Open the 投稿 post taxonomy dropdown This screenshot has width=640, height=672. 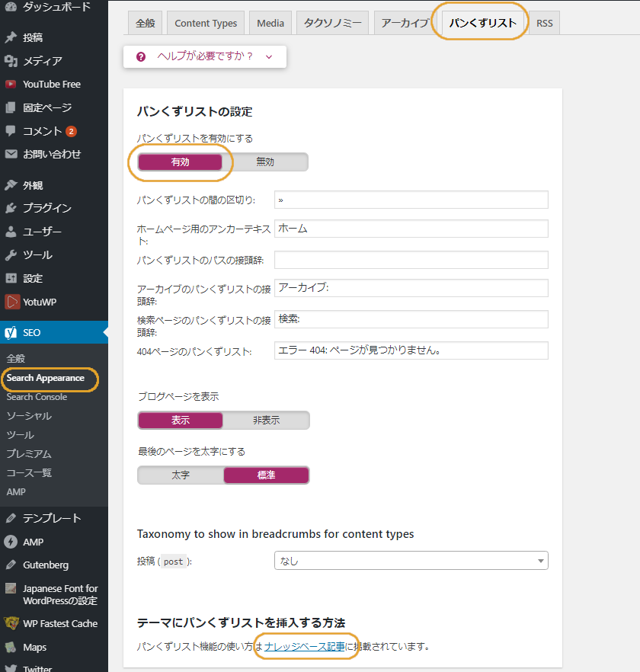(x=411, y=562)
